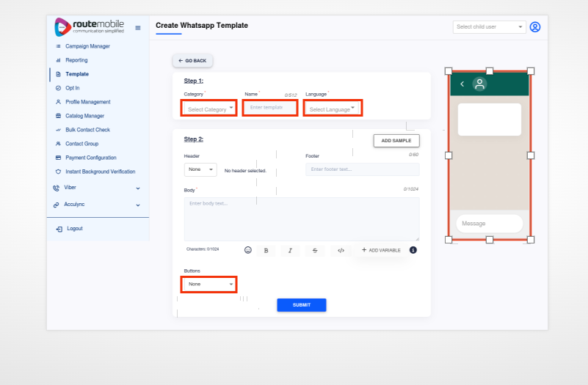This screenshot has width=588, height=385.
Task: Open the Select child user dropdown
Action: click(x=490, y=27)
